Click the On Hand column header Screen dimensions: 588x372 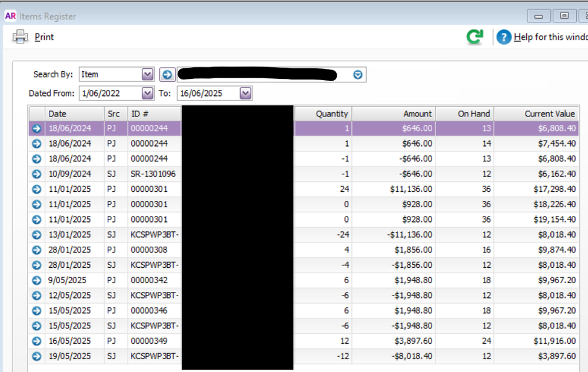pos(464,114)
